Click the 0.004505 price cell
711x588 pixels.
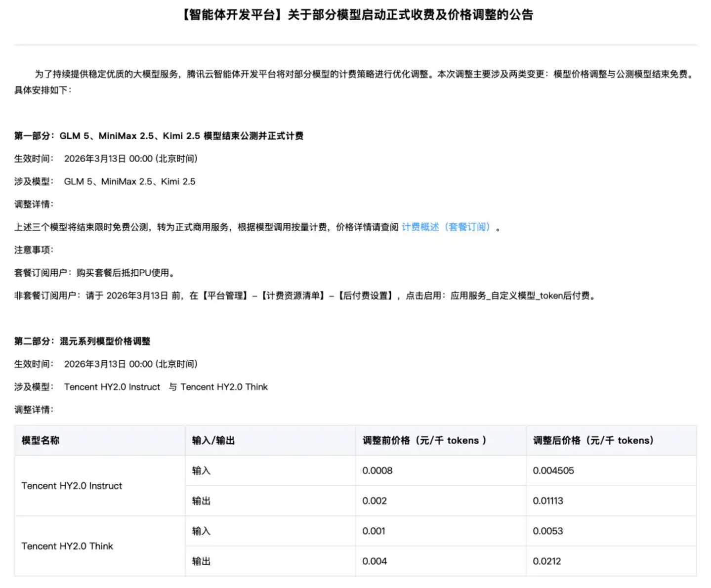coord(611,470)
